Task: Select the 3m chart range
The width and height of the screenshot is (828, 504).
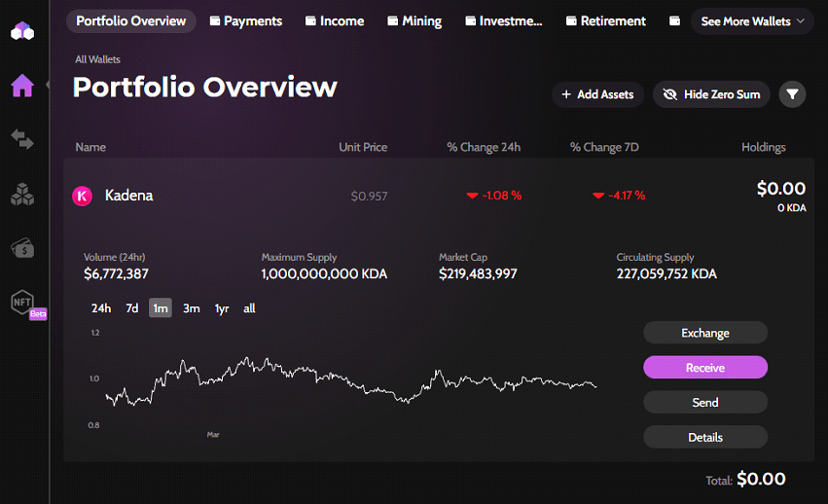Action: coord(191,308)
